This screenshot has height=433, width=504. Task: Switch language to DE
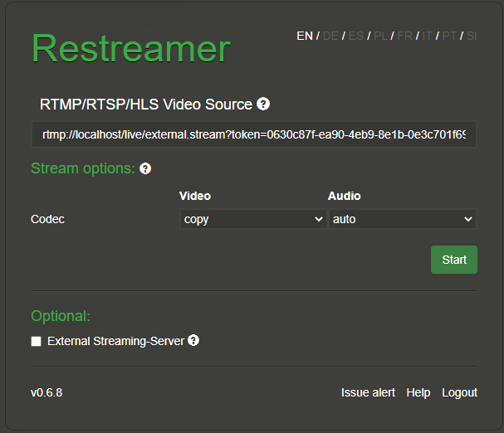click(x=330, y=36)
